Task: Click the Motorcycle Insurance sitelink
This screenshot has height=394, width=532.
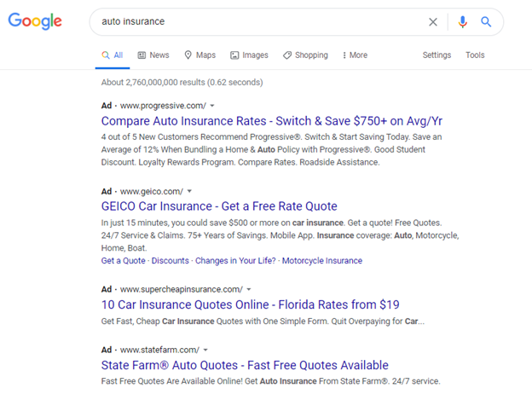Action: point(321,261)
